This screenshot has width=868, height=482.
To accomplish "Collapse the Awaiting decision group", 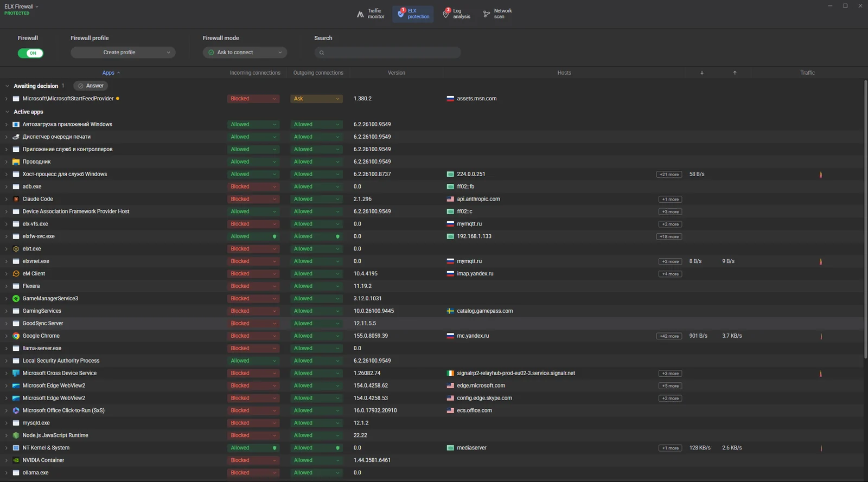I will click(7, 86).
